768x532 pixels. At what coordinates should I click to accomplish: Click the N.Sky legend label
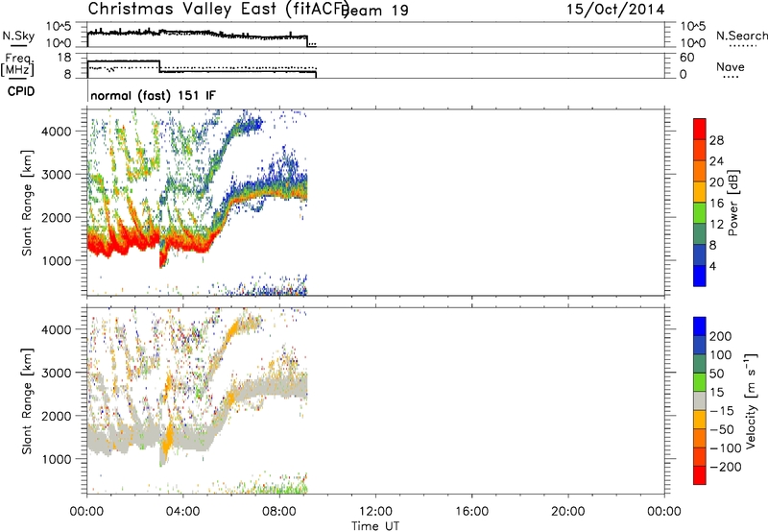18,36
